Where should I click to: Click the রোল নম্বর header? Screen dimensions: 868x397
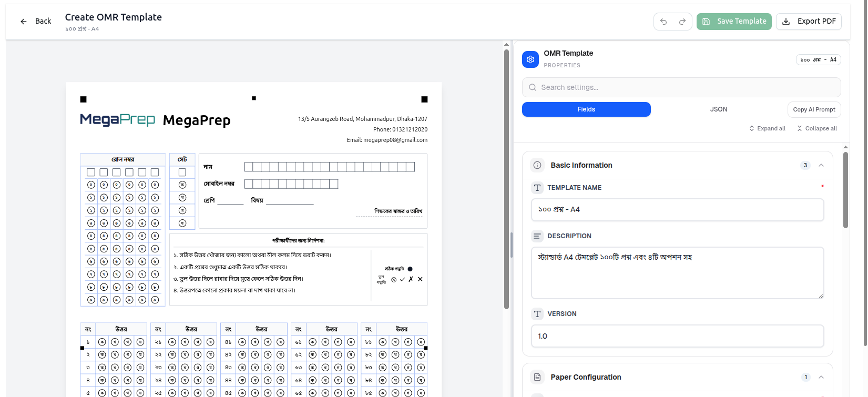tap(123, 159)
